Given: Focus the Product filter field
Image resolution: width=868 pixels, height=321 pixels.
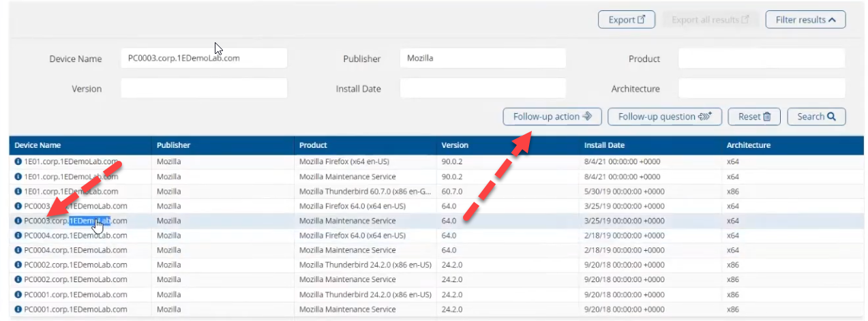Looking at the screenshot, I should coord(762,59).
